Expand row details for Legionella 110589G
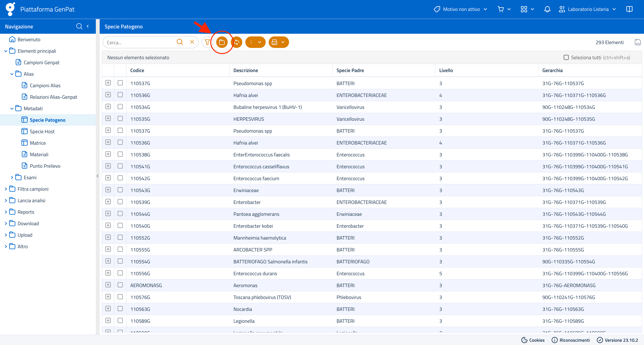The height and width of the screenshot is (345, 644). tap(108, 320)
